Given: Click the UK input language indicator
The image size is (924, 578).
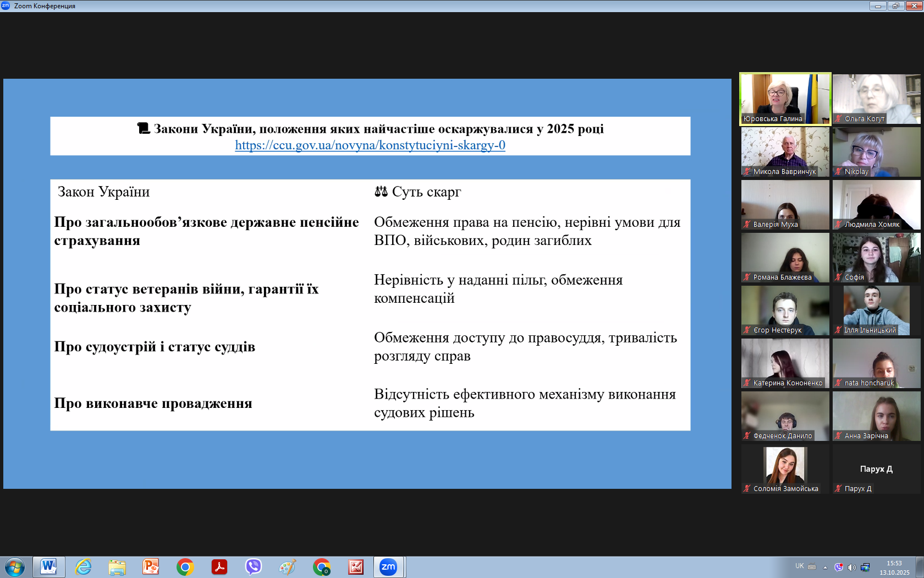Looking at the screenshot, I should click(799, 566).
